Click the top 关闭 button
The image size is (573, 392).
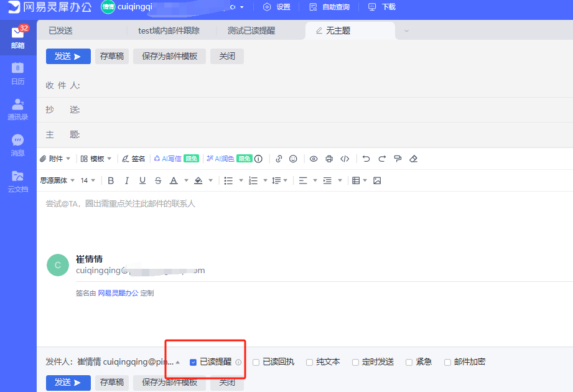pyautogui.click(x=227, y=56)
